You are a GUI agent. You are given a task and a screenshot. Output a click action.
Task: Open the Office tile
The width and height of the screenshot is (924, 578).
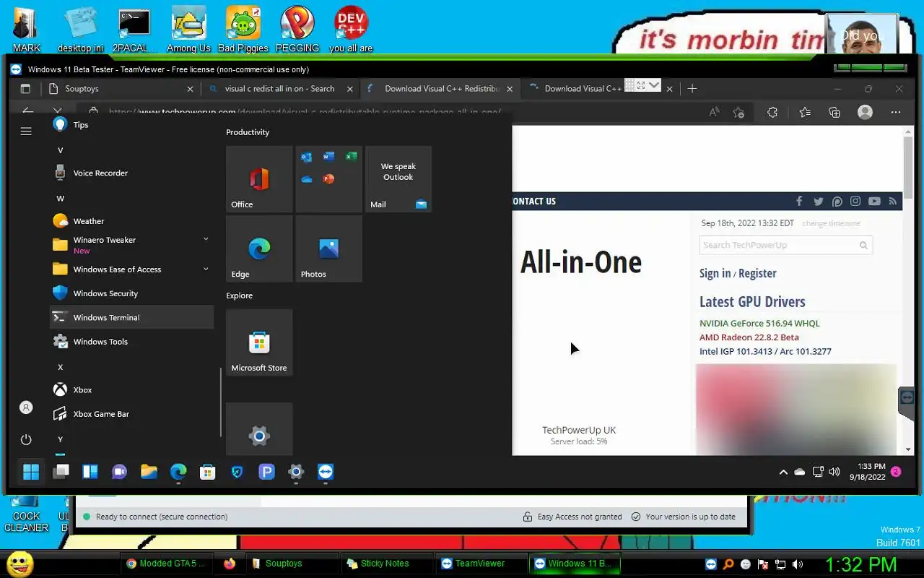pyautogui.click(x=259, y=179)
